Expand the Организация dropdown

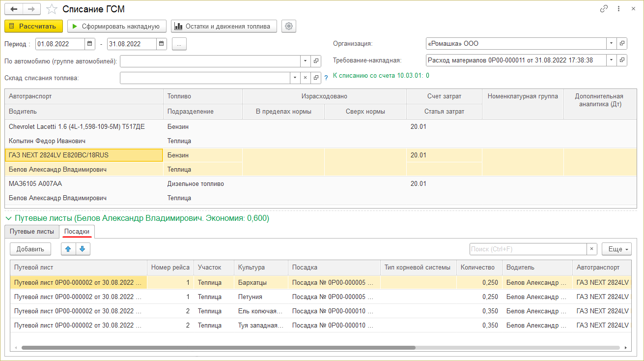[x=612, y=43]
